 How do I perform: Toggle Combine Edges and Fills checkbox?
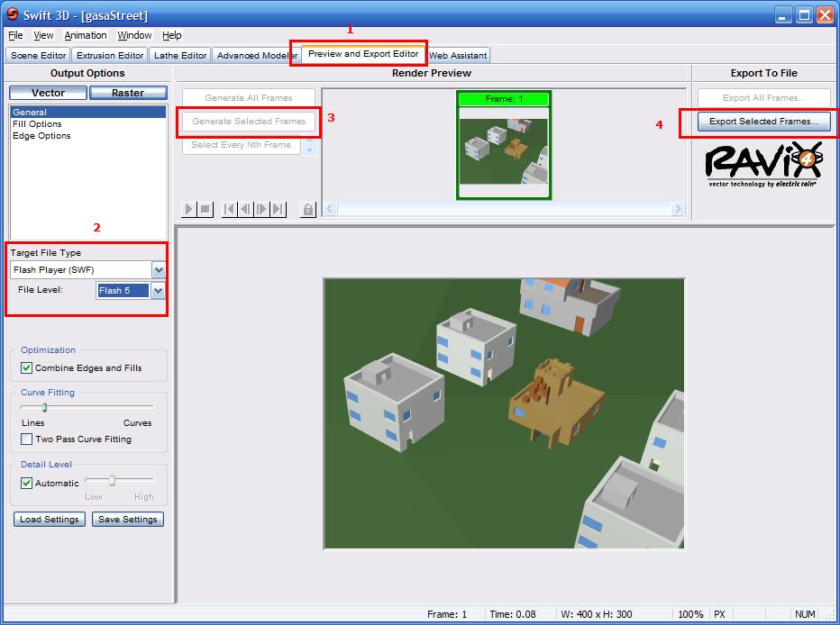[x=26, y=367]
